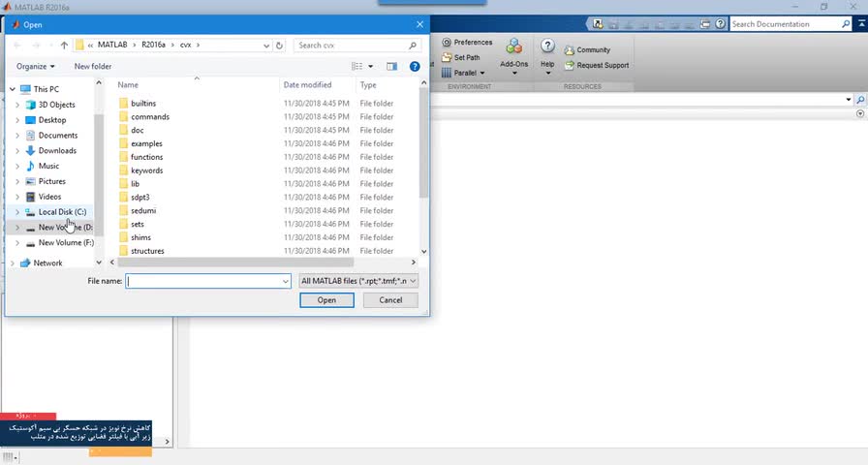Refresh the cvx folder listing

pyautogui.click(x=280, y=46)
